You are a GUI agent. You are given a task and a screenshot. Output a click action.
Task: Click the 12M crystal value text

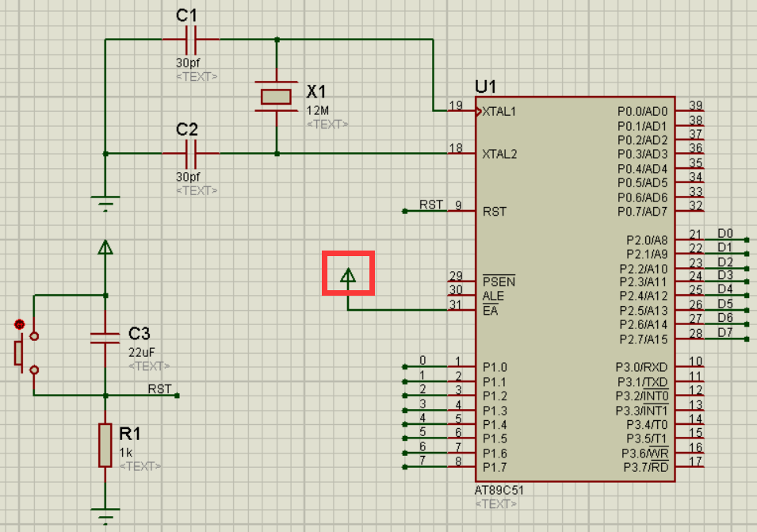tap(317, 110)
